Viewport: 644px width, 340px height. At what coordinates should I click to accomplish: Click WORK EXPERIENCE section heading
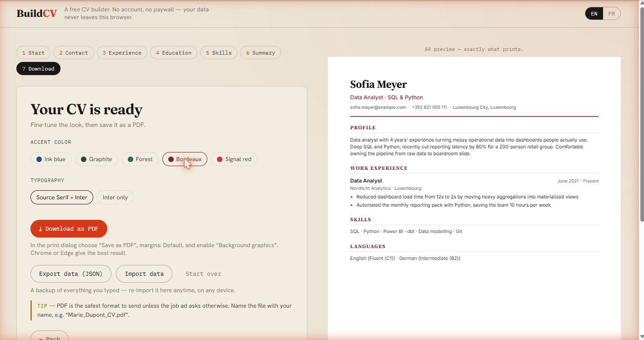[x=379, y=168]
